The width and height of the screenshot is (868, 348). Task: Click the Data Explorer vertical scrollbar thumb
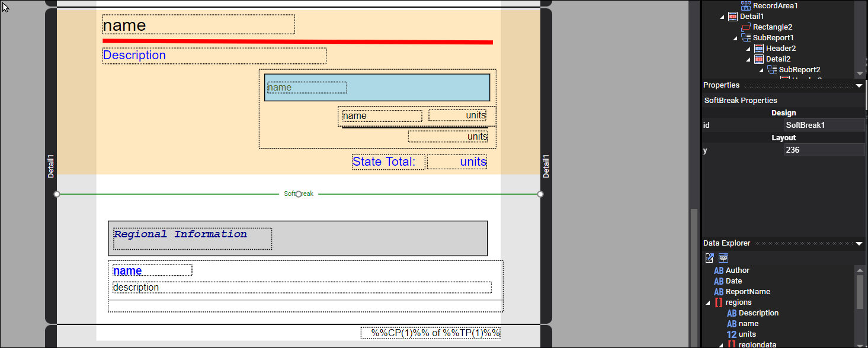859,291
